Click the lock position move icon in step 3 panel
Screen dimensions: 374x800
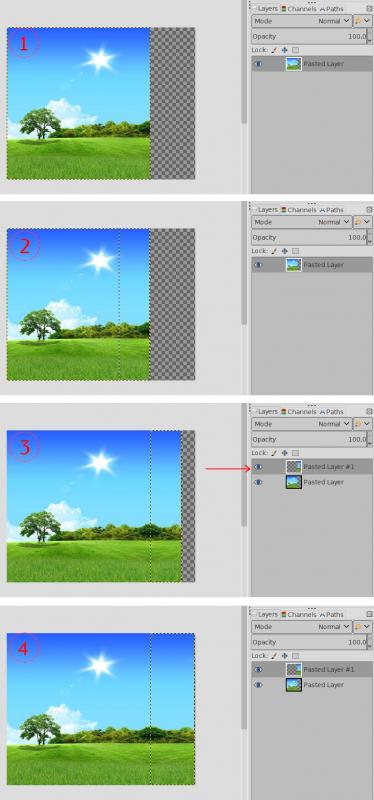tap(284, 453)
